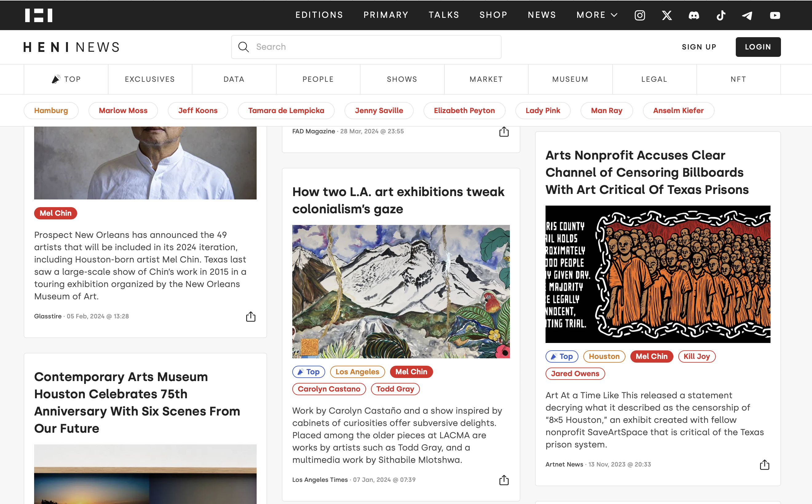The height and width of the screenshot is (504, 812).
Task: Click the Kill Joy tag
Action: pyautogui.click(x=697, y=357)
